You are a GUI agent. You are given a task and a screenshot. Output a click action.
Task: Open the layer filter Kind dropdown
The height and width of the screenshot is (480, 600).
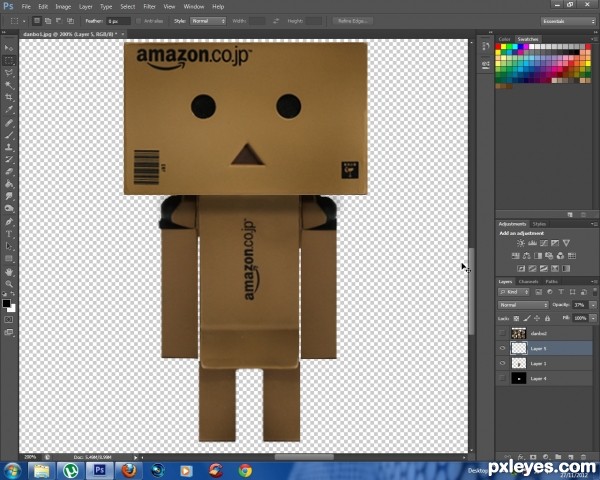click(x=514, y=292)
